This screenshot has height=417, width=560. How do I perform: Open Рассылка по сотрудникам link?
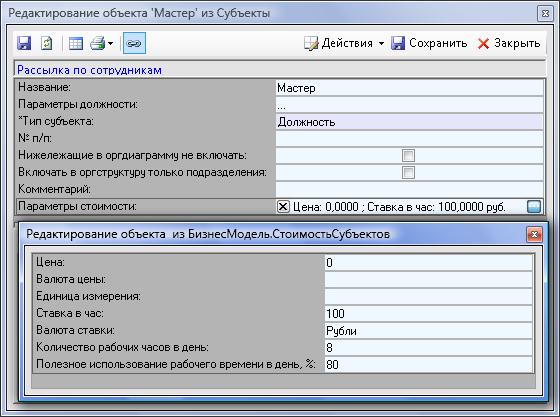[89, 70]
